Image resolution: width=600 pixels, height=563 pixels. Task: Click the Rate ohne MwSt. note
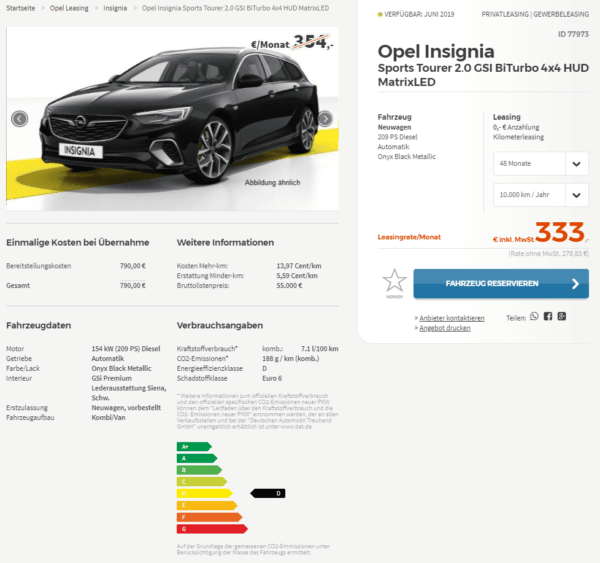(x=548, y=253)
